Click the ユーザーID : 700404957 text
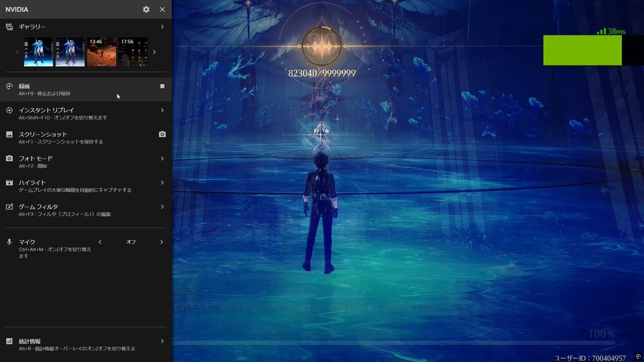The width and height of the screenshot is (644, 362). tap(590, 358)
